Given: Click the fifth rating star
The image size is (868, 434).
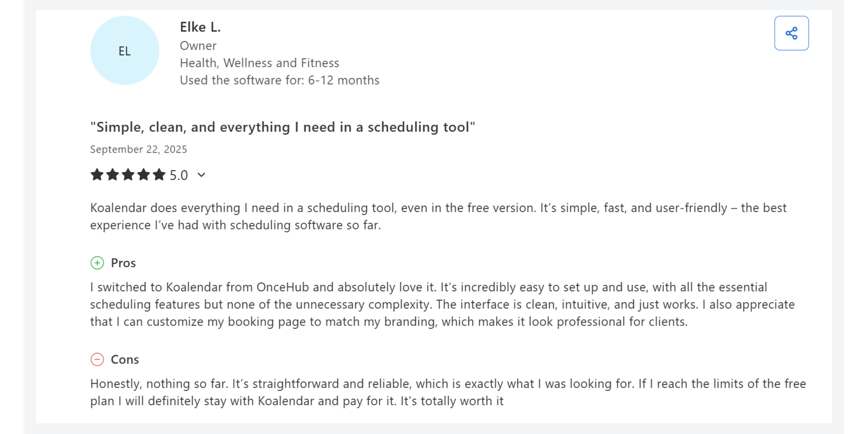Looking at the screenshot, I should [x=160, y=174].
